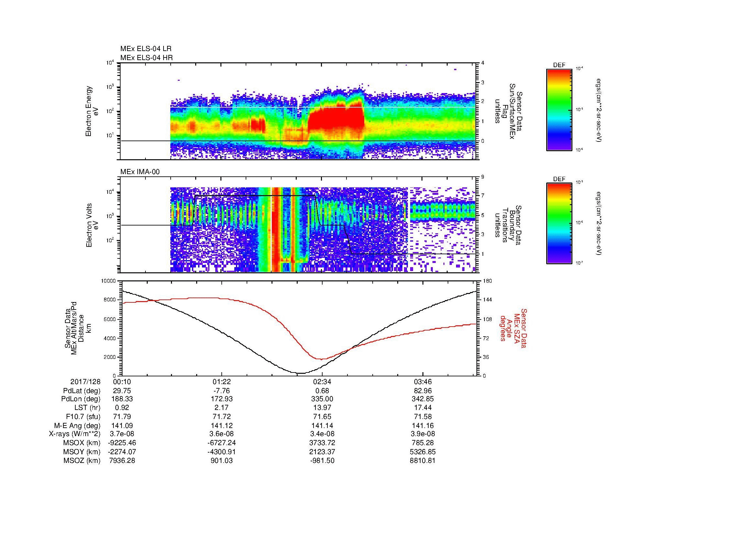Screen dimensions: 756x534
Task: Click the 'Electron Volts eV' axis label
Action: click(92, 225)
